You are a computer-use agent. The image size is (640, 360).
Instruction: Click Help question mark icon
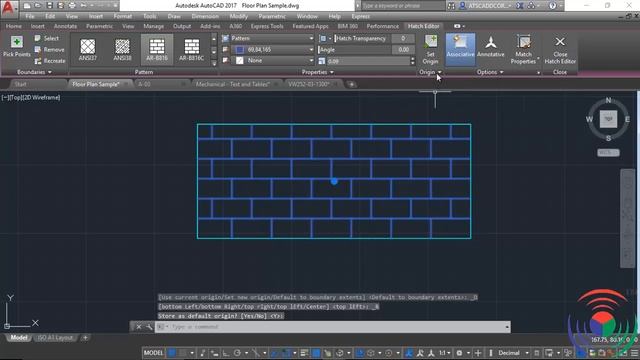(x=552, y=6)
